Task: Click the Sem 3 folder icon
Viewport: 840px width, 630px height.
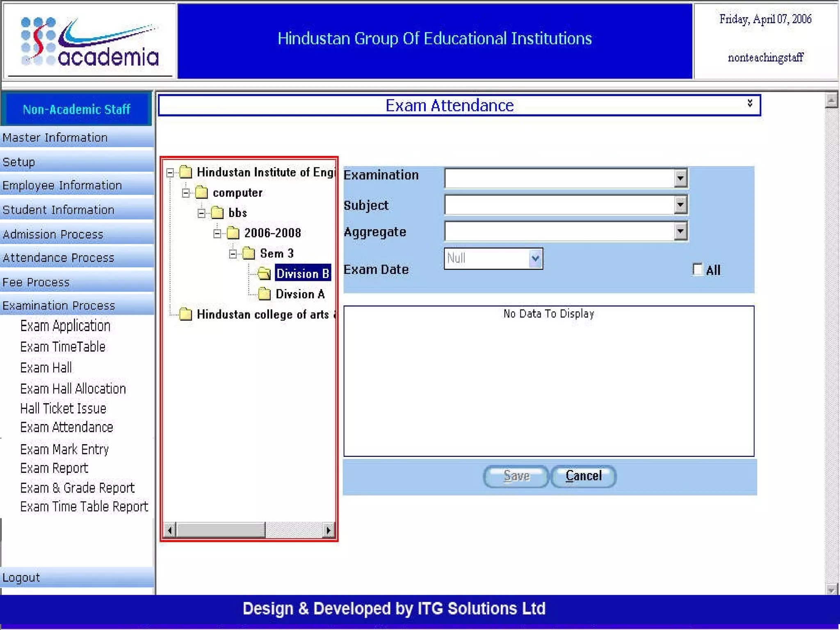Action: (x=249, y=253)
